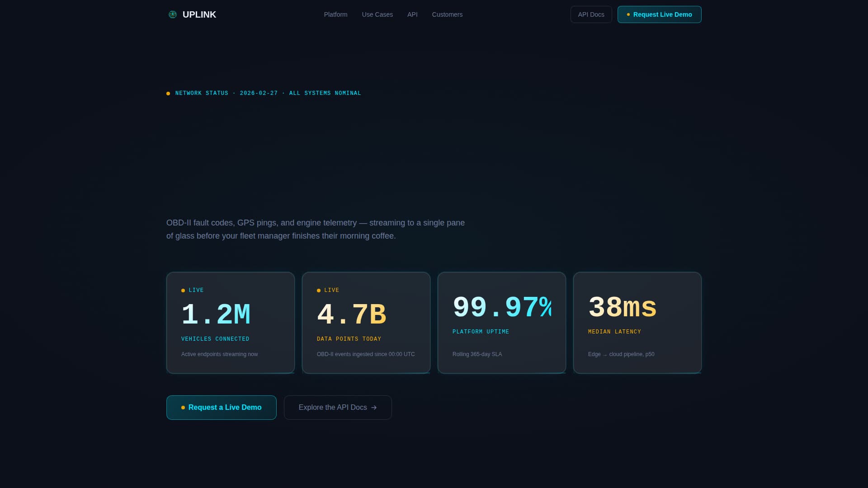Click the UPLINK brand name
Screen dimensions: 868x488
[x=199, y=14]
